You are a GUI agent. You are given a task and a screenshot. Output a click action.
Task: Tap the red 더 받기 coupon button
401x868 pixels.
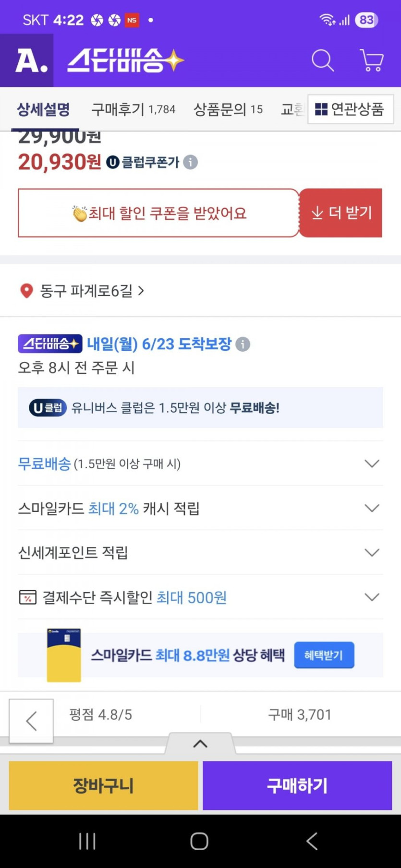(341, 213)
